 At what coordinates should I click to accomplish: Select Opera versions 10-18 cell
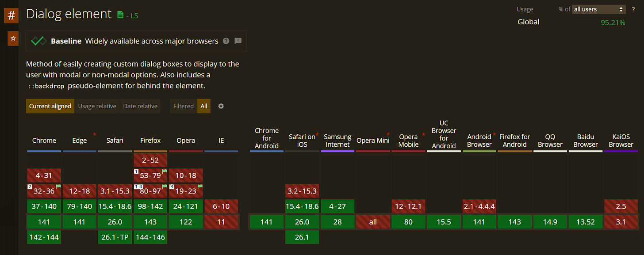click(x=186, y=175)
